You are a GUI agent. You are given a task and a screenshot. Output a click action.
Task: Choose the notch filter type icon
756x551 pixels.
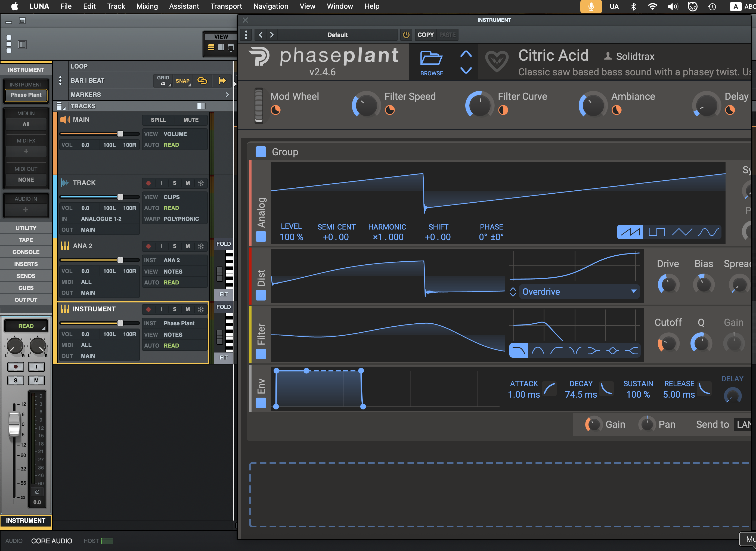[575, 351]
